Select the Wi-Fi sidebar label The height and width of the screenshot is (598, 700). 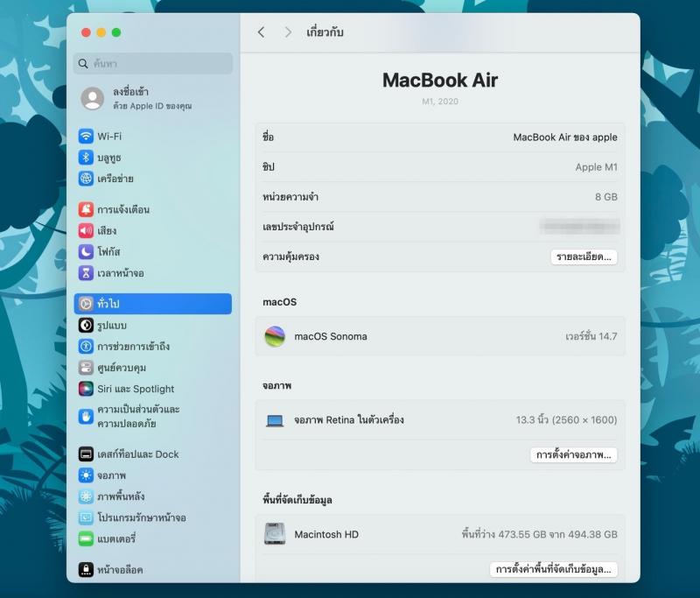pyautogui.click(x=109, y=137)
